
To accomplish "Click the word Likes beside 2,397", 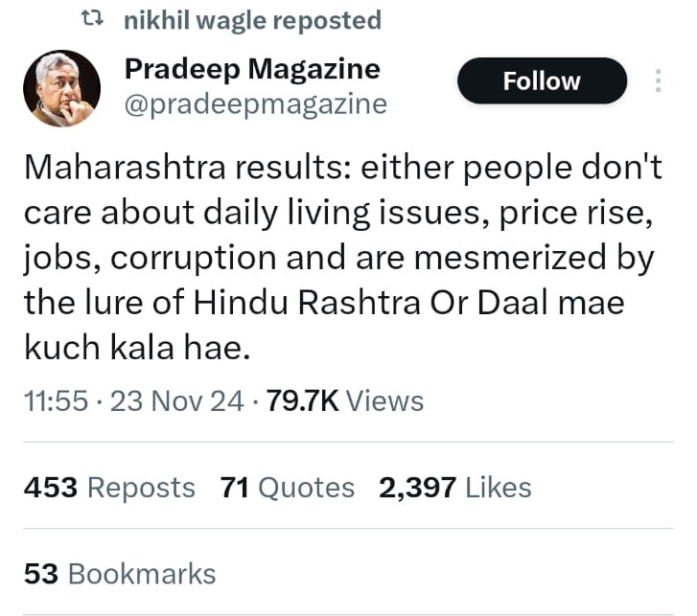I will click(498, 488).
